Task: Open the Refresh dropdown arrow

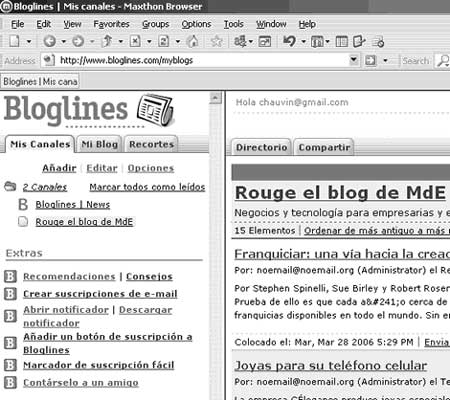Action: [x=178, y=42]
